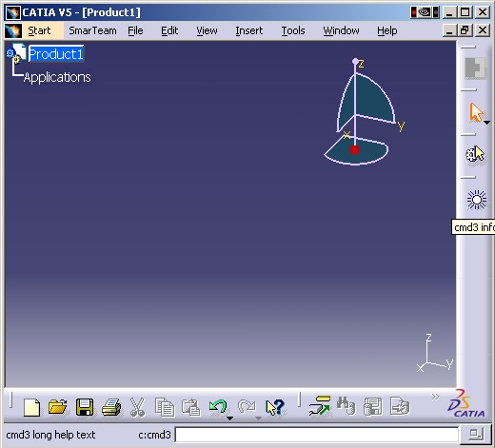
Task: Select the Applications tree node
Action: [57, 77]
